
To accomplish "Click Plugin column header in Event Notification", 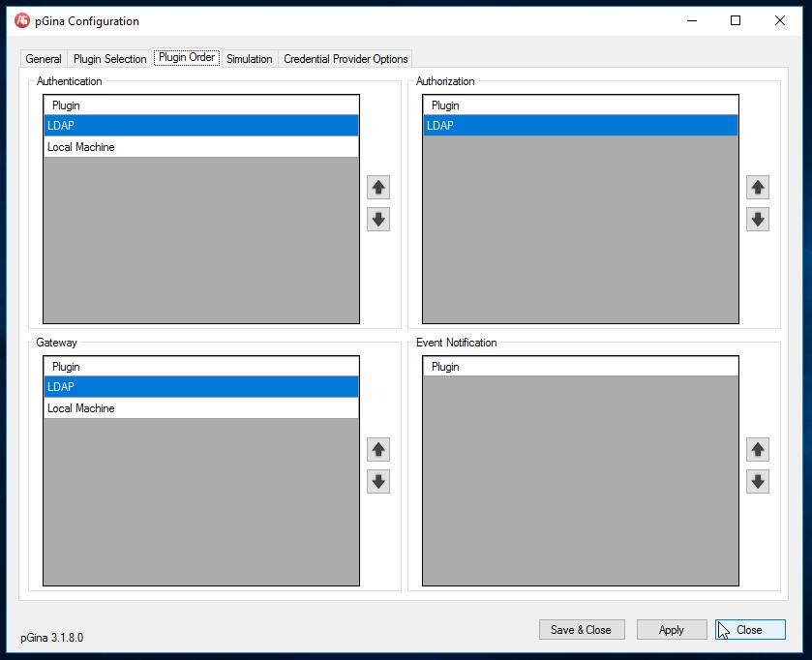I will pyautogui.click(x=581, y=367).
